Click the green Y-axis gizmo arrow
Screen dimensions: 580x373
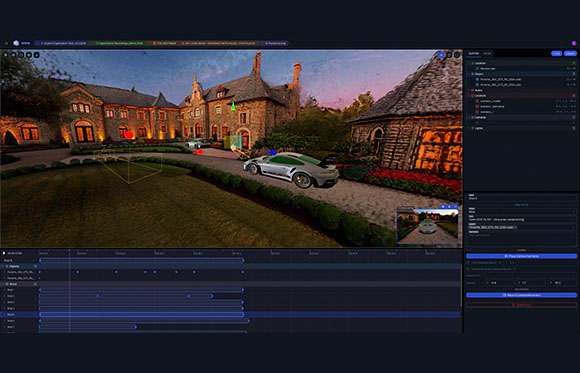[x=233, y=106]
